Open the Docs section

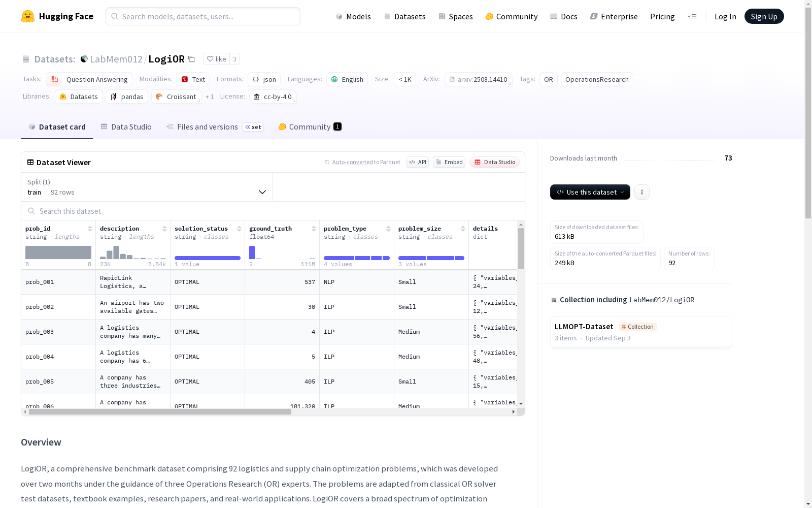(564, 16)
